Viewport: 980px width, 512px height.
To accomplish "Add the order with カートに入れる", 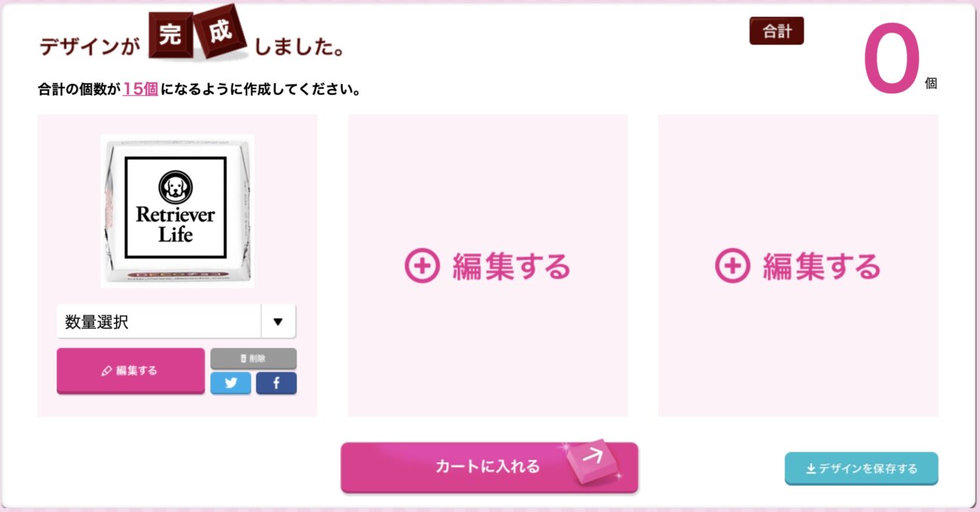I will [489, 467].
